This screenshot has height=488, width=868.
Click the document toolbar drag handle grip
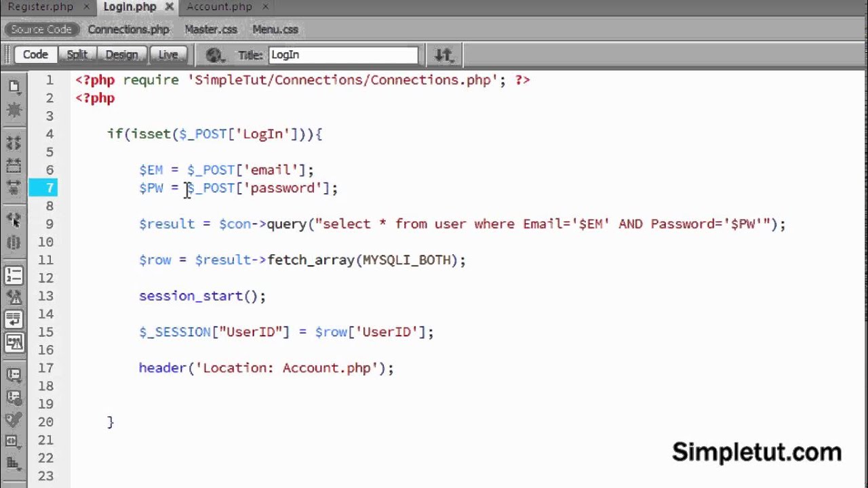[x=7, y=55]
